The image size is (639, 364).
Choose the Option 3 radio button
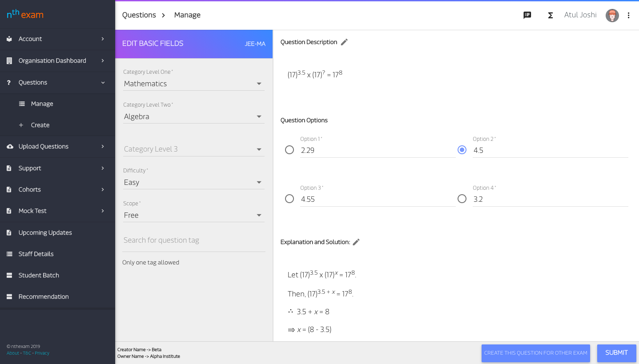pos(289,199)
